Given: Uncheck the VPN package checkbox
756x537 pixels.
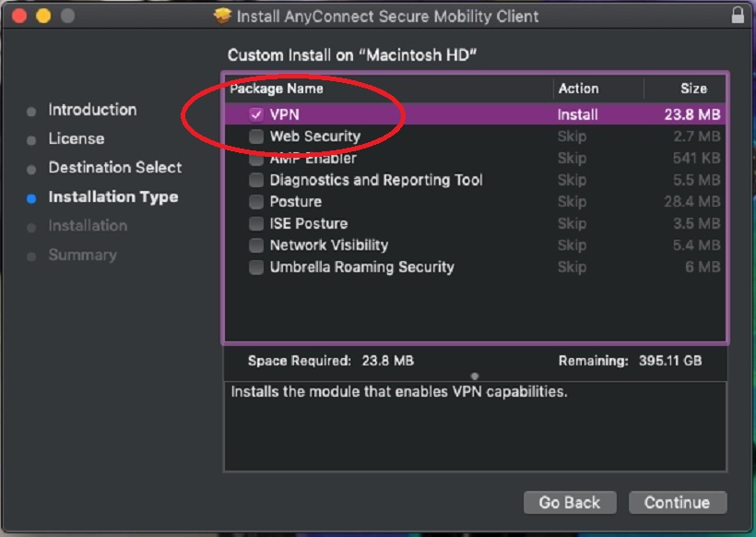Looking at the screenshot, I should pyautogui.click(x=256, y=114).
